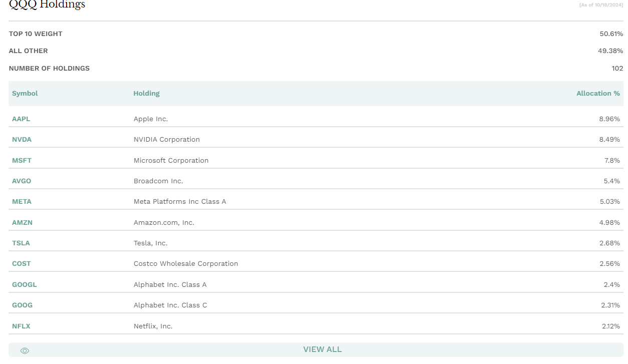
Task: Click the ALL OTHER label
Action: [x=29, y=51]
